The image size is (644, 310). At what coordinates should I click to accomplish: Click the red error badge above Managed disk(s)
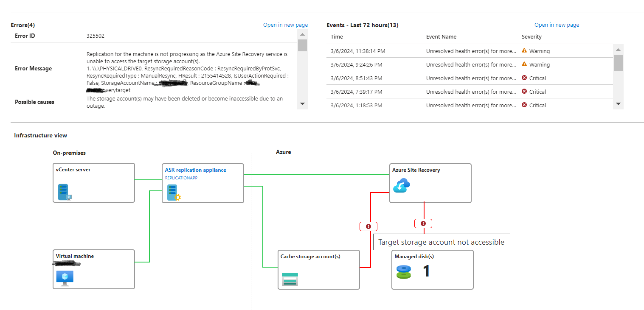click(423, 223)
